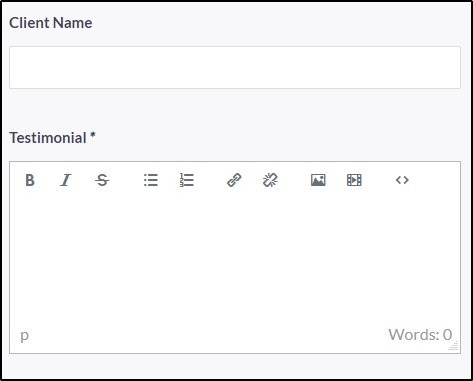473x381 pixels.
Task: Open the source code view
Action: pos(402,180)
